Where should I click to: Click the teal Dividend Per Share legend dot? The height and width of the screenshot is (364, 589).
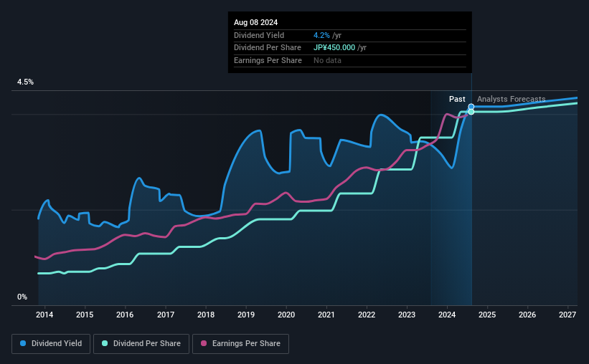105,343
